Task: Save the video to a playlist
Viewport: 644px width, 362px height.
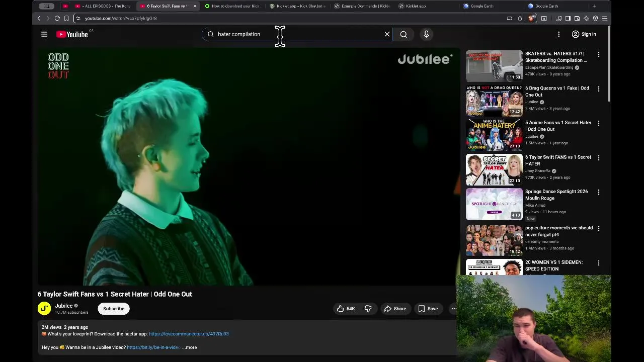Action: tap(428, 309)
